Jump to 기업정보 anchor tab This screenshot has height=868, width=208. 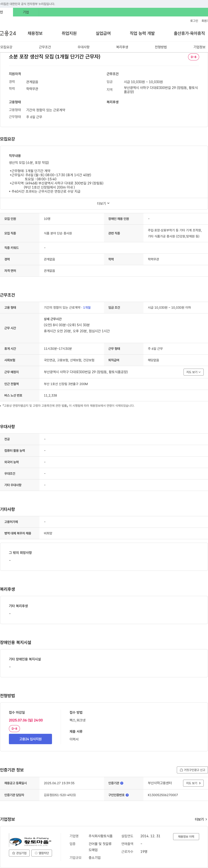point(199,47)
